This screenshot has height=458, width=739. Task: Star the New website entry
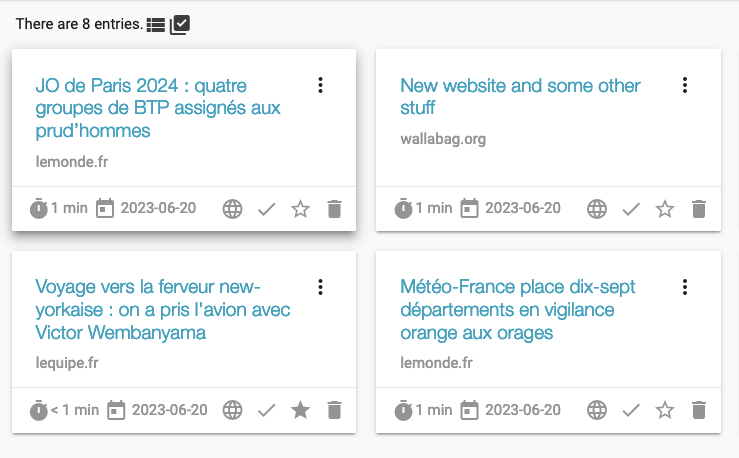point(665,209)
